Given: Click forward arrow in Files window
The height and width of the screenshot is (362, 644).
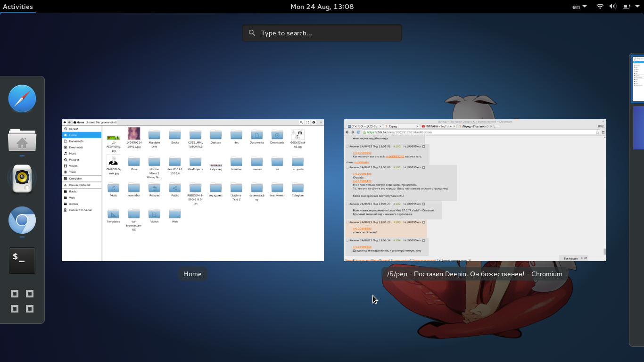Looking at the screenshot, I should 69,122.
